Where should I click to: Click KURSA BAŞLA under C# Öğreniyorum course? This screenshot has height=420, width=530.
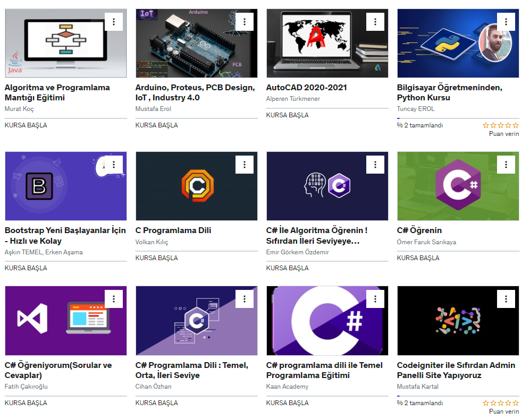click(x=26, y=403)
